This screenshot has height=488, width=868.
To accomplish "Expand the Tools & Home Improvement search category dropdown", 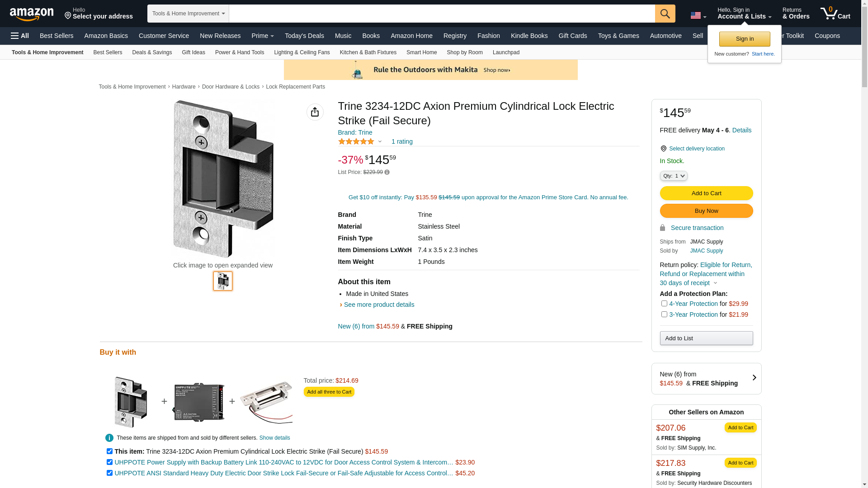I will coord(188,14).
